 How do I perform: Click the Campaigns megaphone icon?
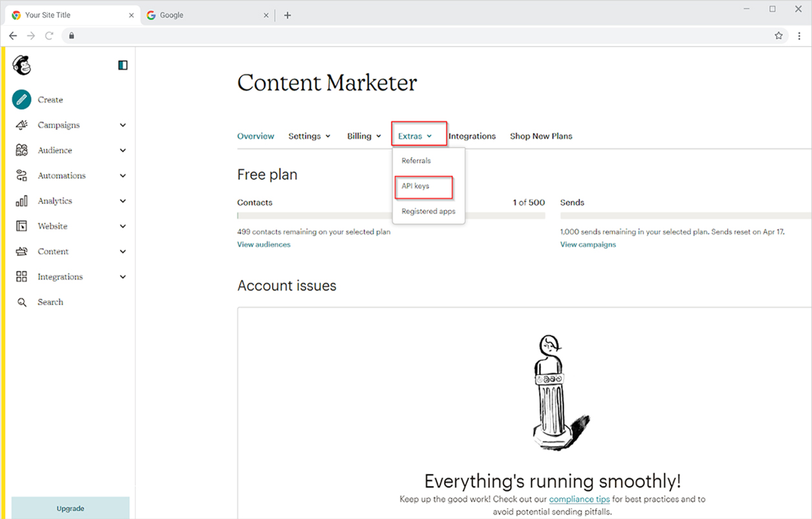(22, 125)
